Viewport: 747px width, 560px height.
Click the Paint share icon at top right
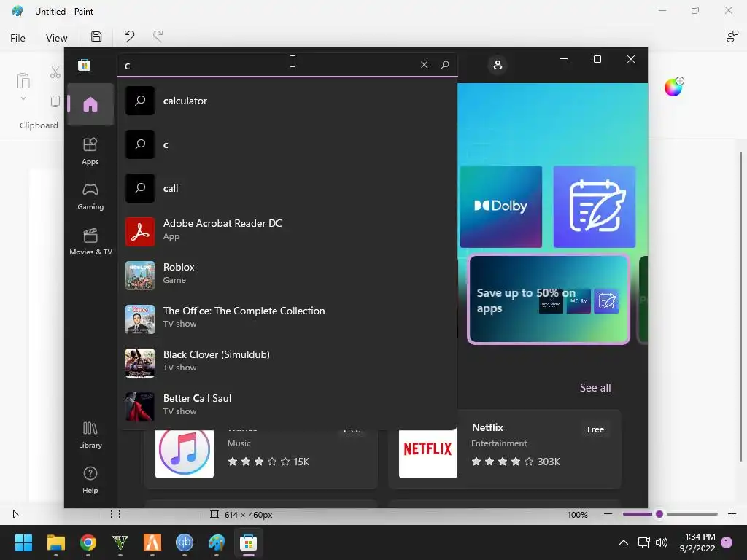pyautogui.click(x=732, y=36)
